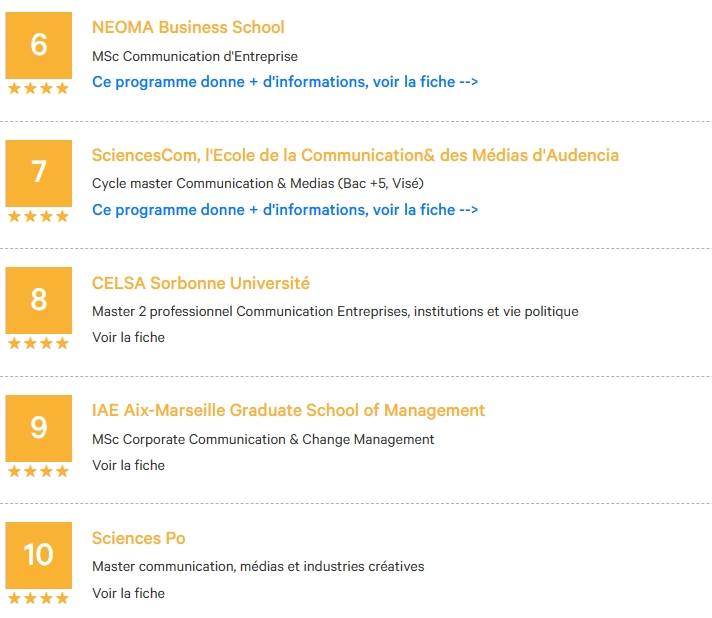
Task: Select the MSc Communication d'Entreprise program text
Action: click(x=195, y=56)
